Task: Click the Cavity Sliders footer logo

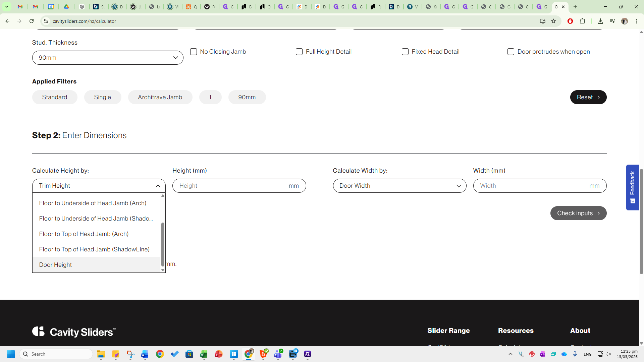Action: tap(74, 332)
